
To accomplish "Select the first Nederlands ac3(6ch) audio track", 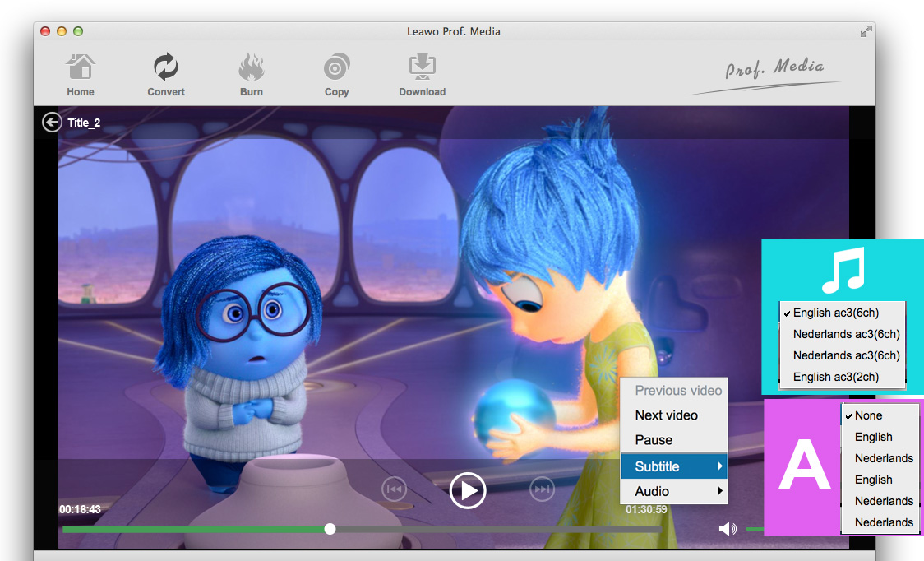I will 846,334.
